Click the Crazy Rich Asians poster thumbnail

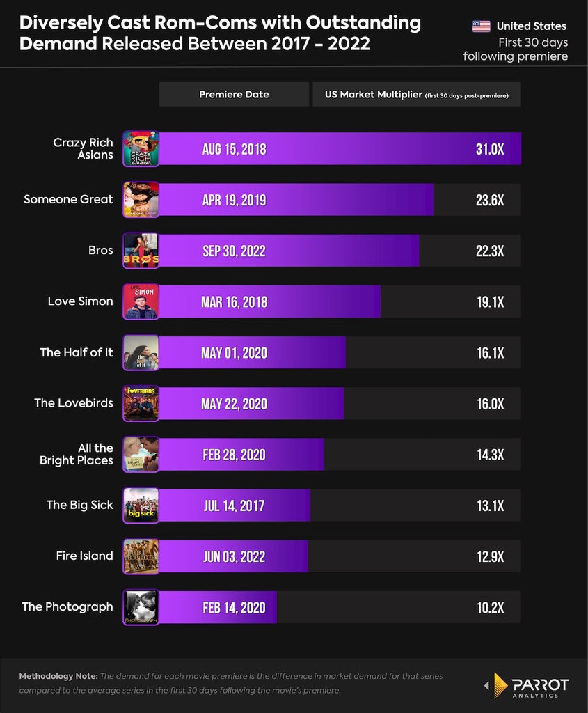click(x=141, y=149)
